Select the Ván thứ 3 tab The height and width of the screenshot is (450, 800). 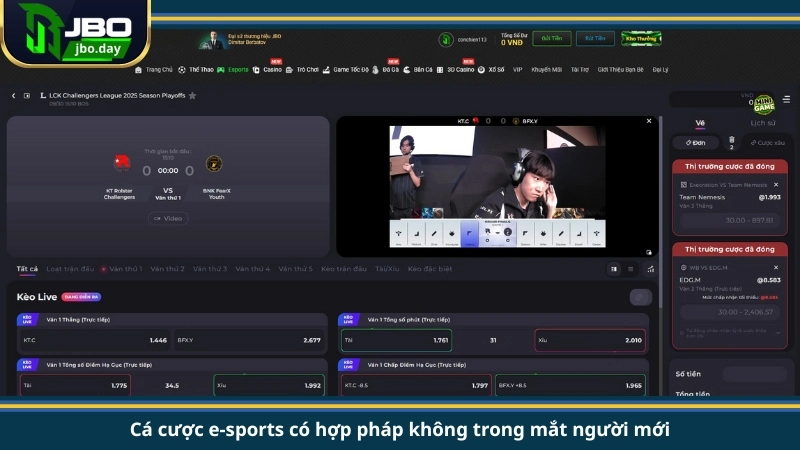(210, 269)
